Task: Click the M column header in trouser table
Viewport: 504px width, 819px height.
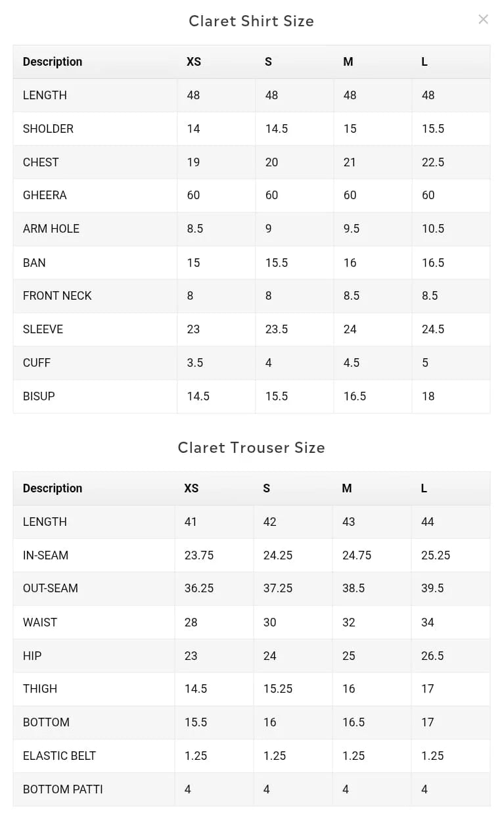Action: coord(347,488)
